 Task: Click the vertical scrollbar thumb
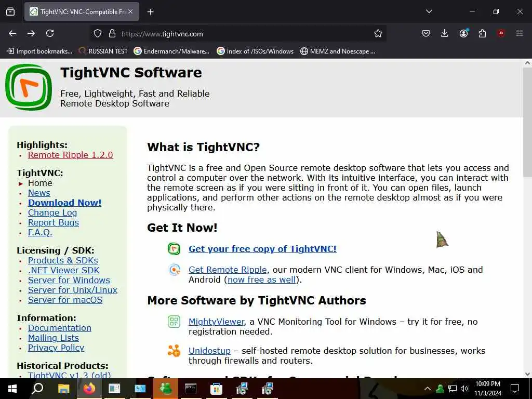click(x=527, y=122)
